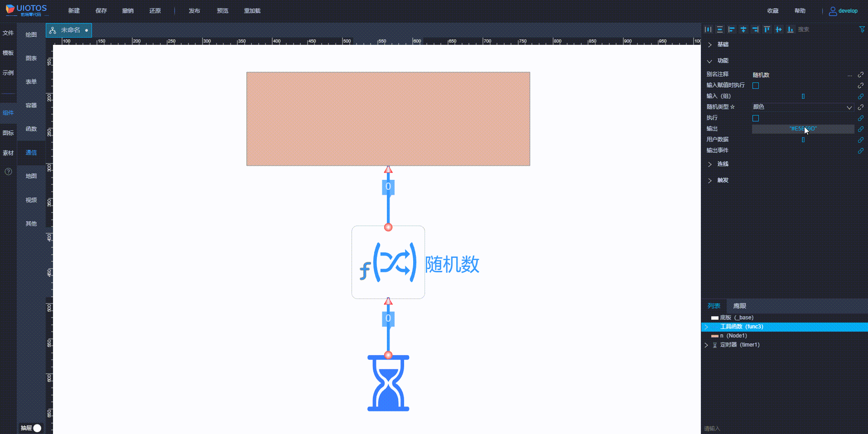Viewport: 868px width, 434px height.
Task: Click the hourglass timer node on the canvas
Action: pos(388,383)
